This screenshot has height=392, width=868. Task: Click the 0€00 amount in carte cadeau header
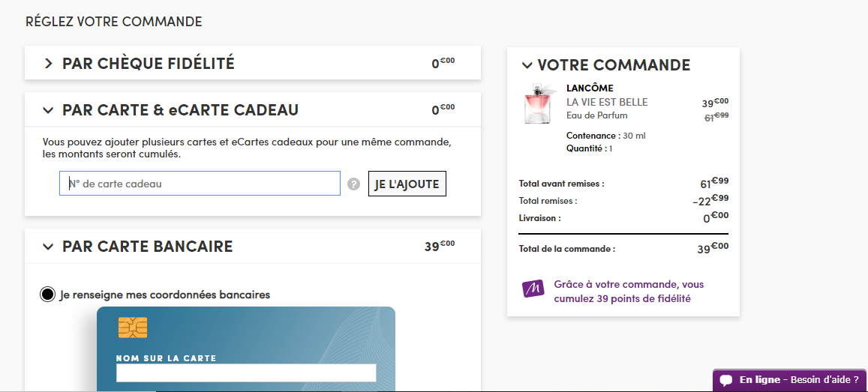pyautogui.click(x=443, y=109)
